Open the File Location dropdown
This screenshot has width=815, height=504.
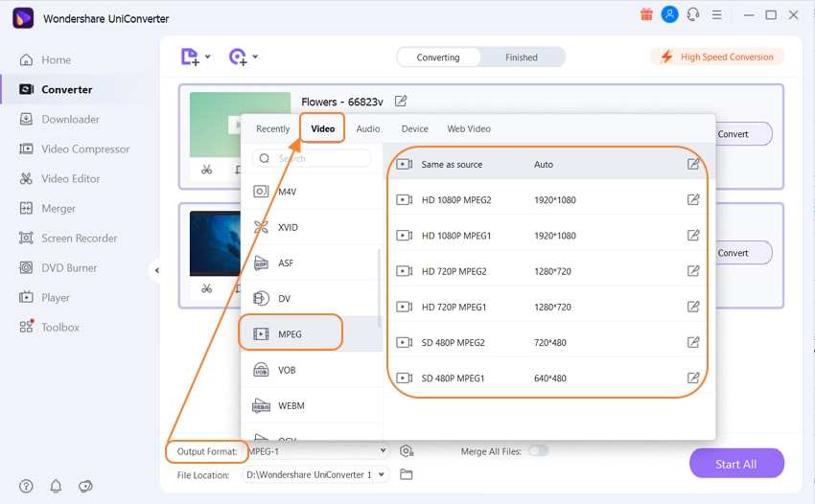pos(315,474)
